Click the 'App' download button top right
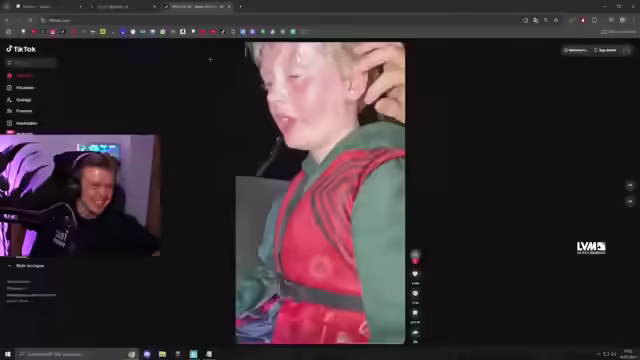The height and width of the screenshot is (360, 640). (605, 50)
